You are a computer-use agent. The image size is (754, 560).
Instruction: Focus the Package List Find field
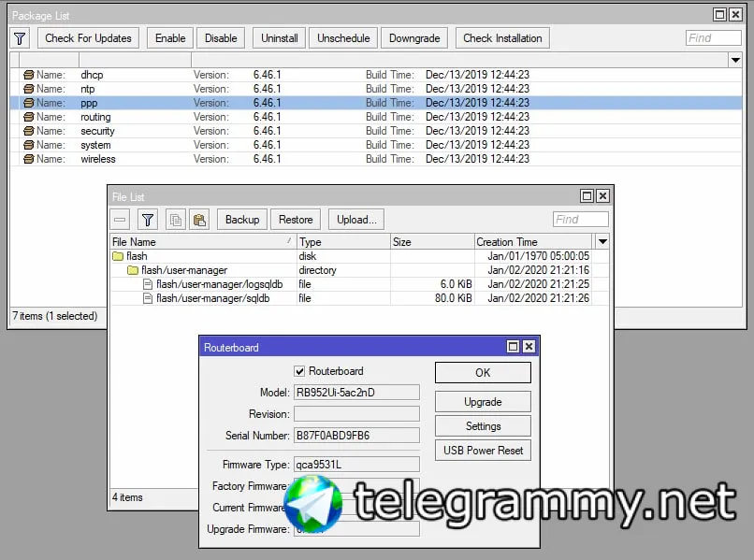714,38
